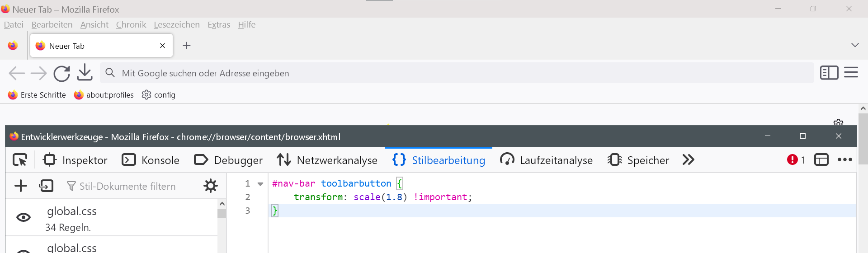
Task: Click the error count indicator
Action: click(796, 160)
